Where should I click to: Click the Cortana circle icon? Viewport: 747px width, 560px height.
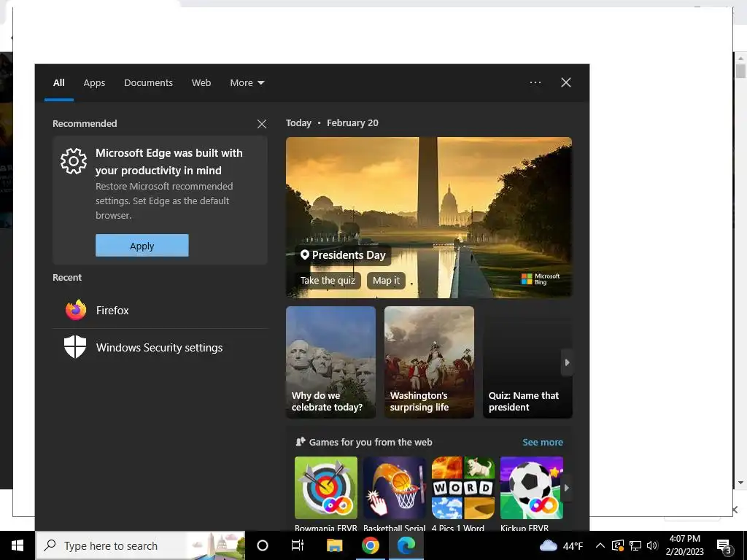coord(263,545)
